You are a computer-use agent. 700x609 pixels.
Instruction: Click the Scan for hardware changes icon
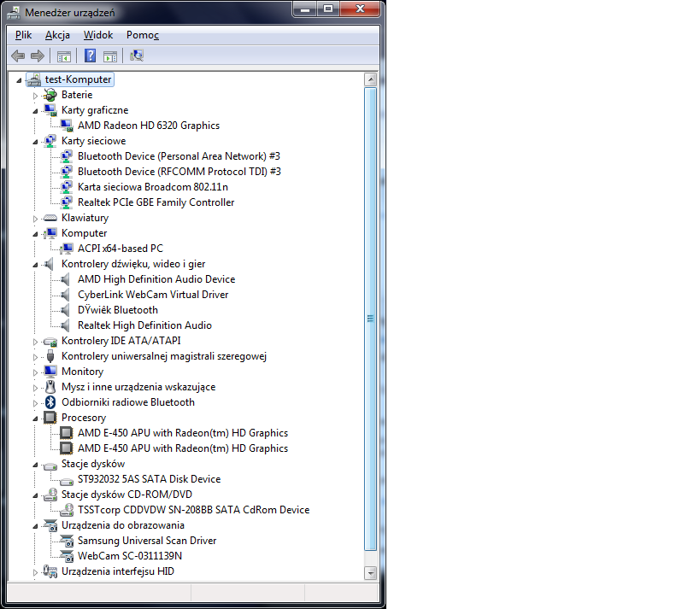click(136, 56)
